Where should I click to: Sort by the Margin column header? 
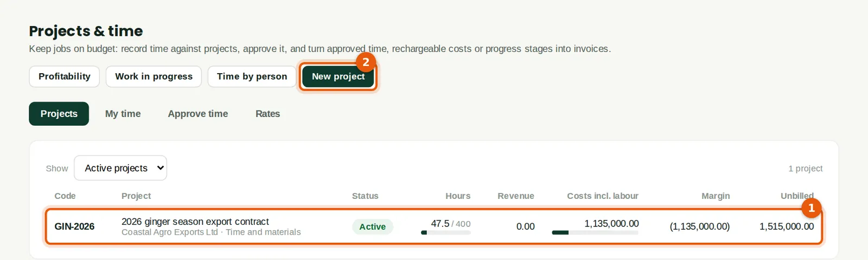(x=716, y=196)
